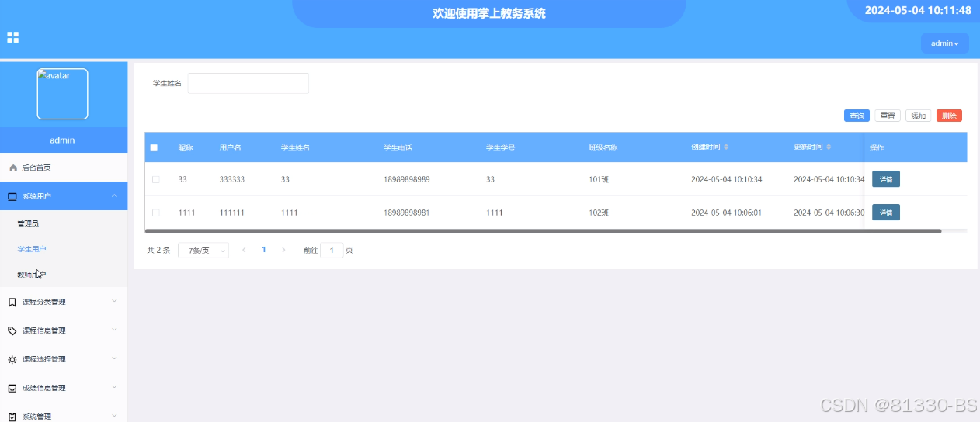Toggle the select-all checkbox in table header

pos(154,147)
